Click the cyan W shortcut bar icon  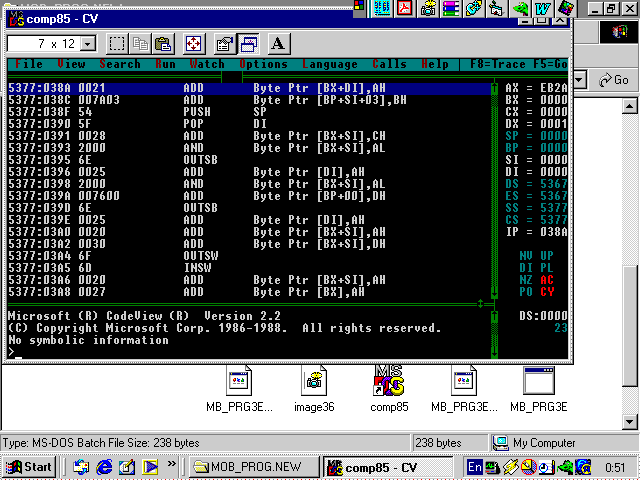(x=542, y=8)
